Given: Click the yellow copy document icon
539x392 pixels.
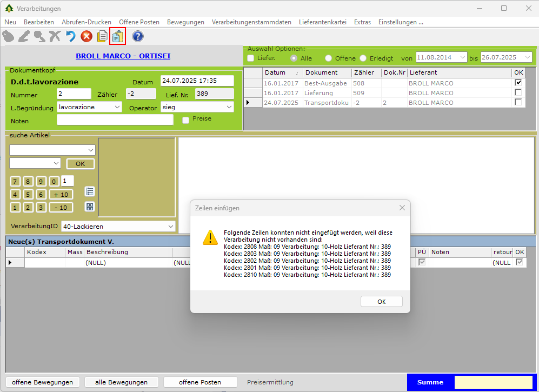Looking at the screenshot, I should [102, 36].
